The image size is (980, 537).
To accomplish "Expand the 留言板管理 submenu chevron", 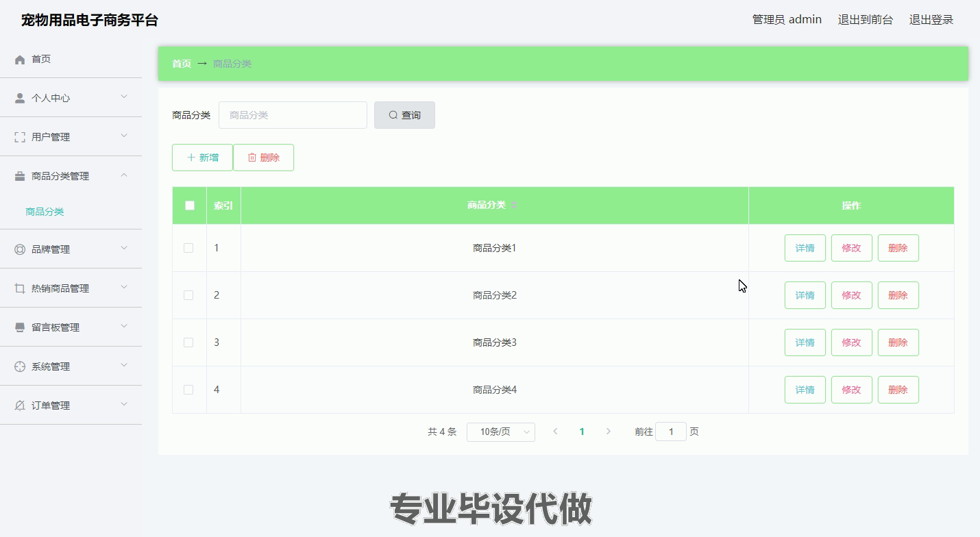I will tap(124, 326).
